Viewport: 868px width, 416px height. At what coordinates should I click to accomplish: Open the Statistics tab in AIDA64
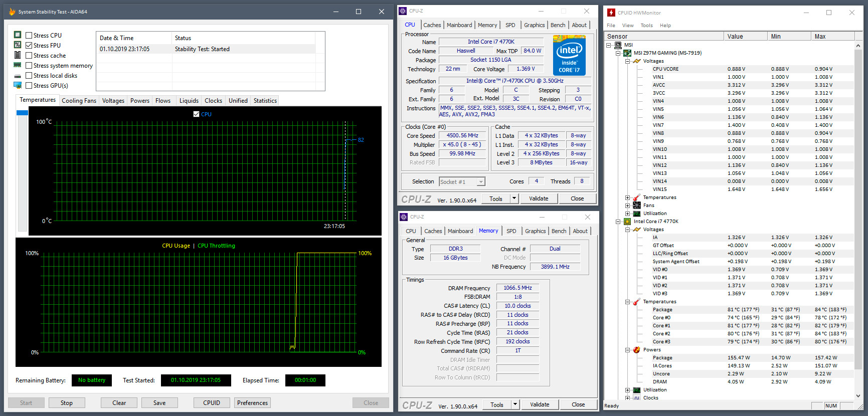(x=265, y=101)
